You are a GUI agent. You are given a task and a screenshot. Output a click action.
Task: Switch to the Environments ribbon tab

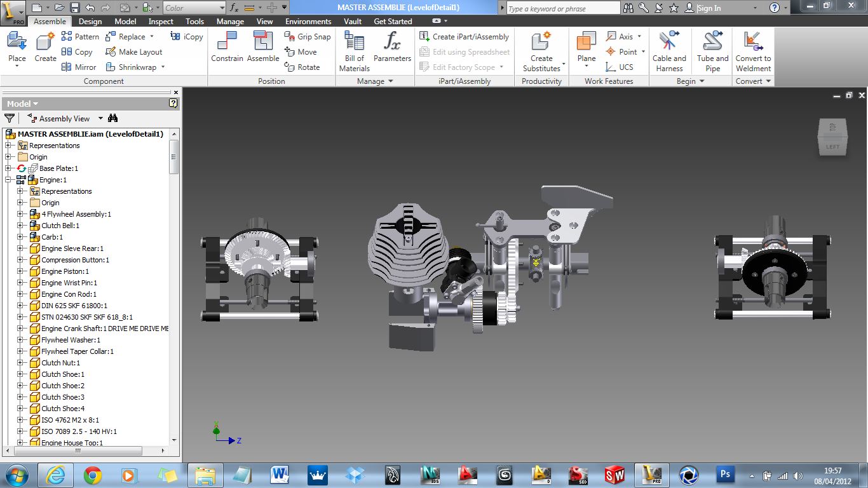pos(308,21)
